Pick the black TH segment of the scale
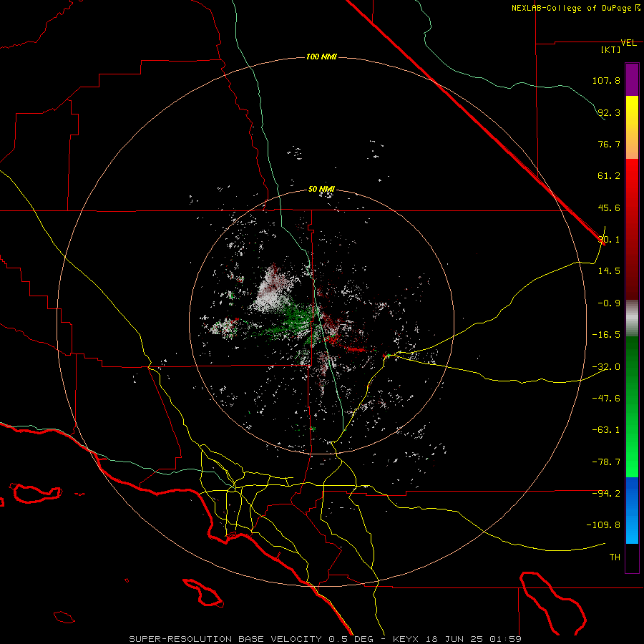Image resolution: width=644 pixels, height=644 pixels. [x=632, y=557]
